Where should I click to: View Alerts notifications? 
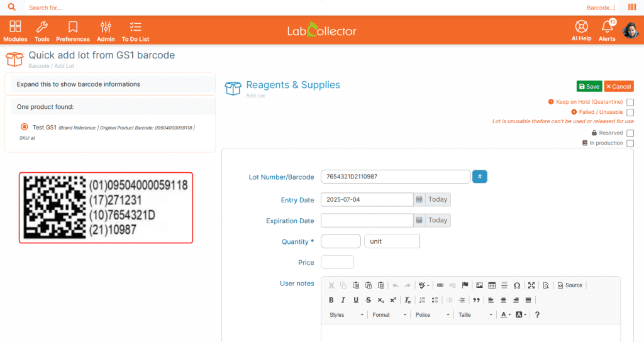click(x=607, y=31)
